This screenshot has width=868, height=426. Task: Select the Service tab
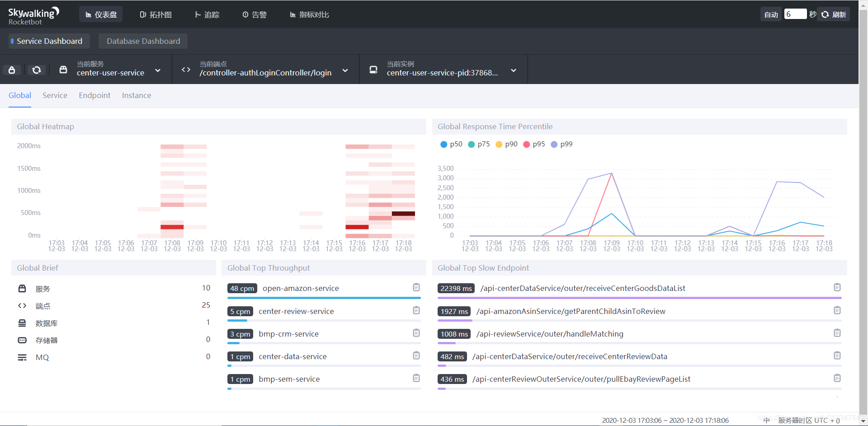pyautogui.click(x=55, y=95)
